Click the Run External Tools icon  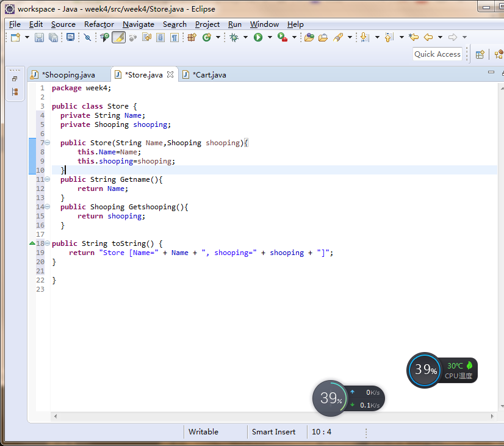283,37
